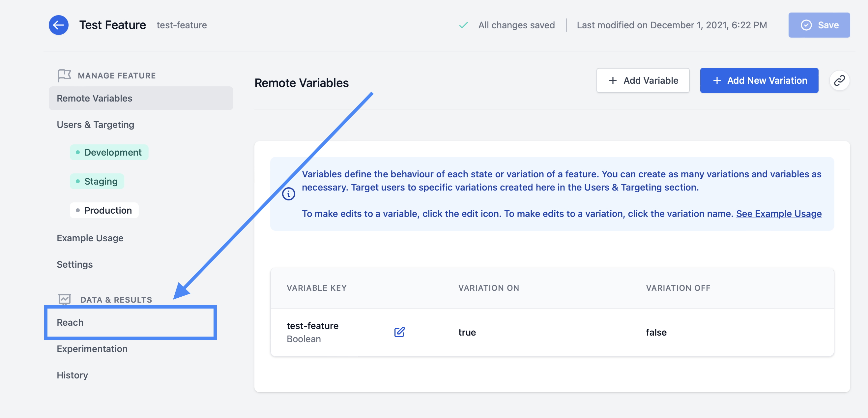Expand the Data & Results section
The width and height of the screenshot is (868, 418).
point(116,300)
